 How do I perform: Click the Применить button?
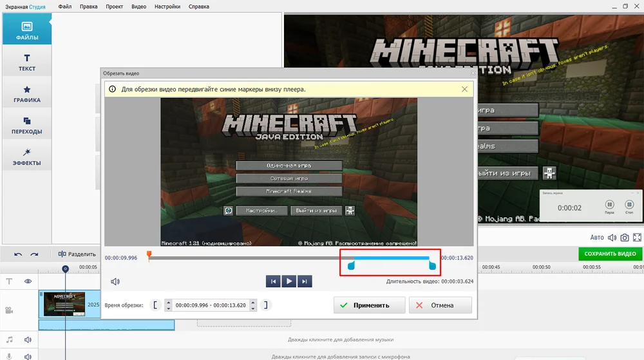coord(369,305)
